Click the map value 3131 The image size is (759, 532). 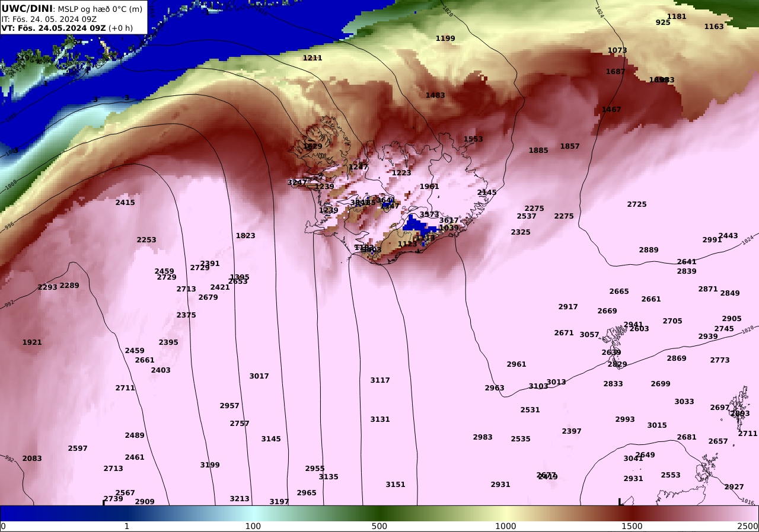click(x=380, y=419)
